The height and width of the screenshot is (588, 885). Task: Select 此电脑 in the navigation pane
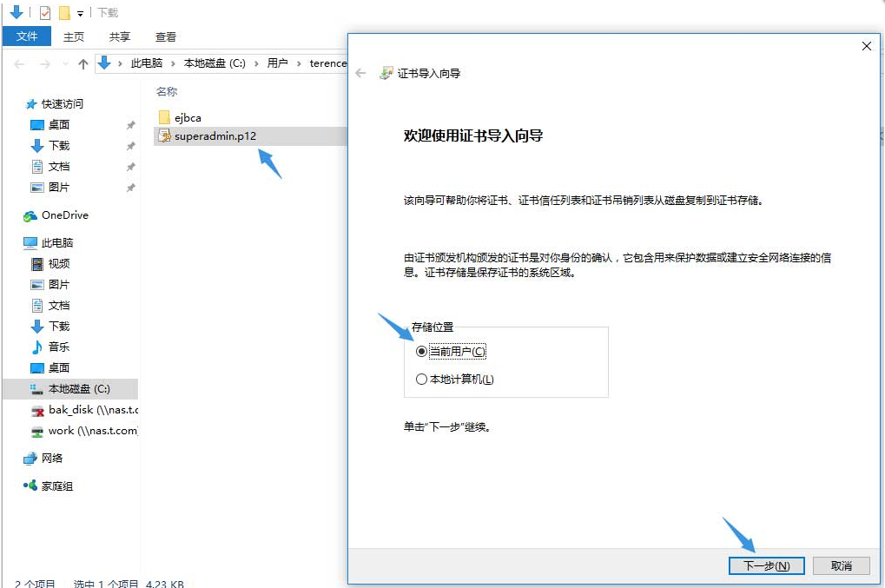pos(49,242)
